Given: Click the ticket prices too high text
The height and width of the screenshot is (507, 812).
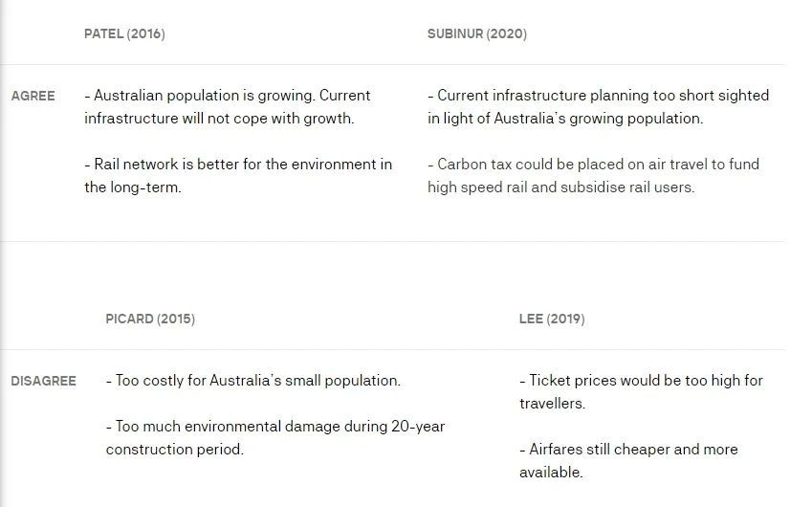Looking at the screenshot, I should pos(641,392).
